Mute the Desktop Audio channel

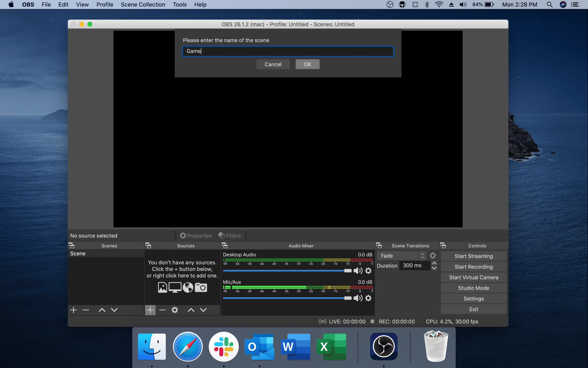[358, 271]
